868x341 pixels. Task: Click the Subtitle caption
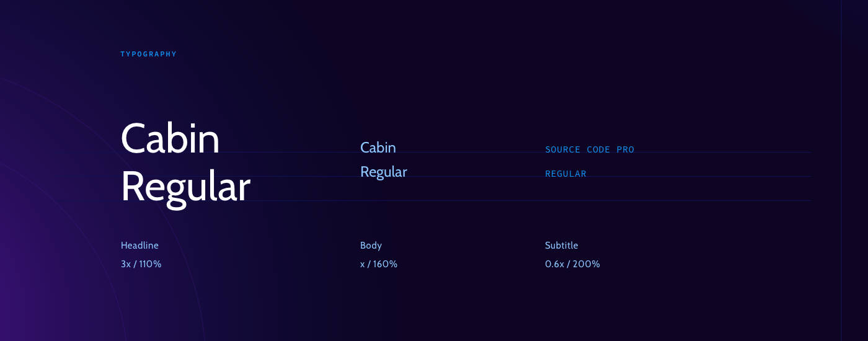pyautogui.click(x=562, y=246)
